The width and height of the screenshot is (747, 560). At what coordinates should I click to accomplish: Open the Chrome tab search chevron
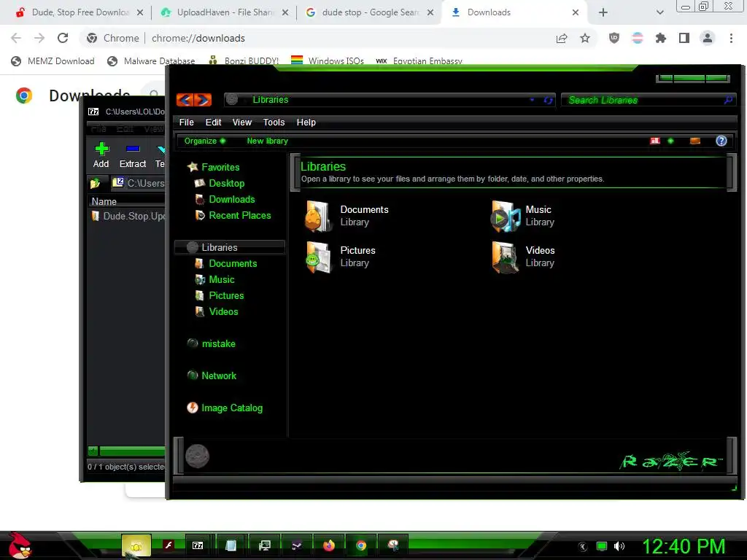pos(659,12)
